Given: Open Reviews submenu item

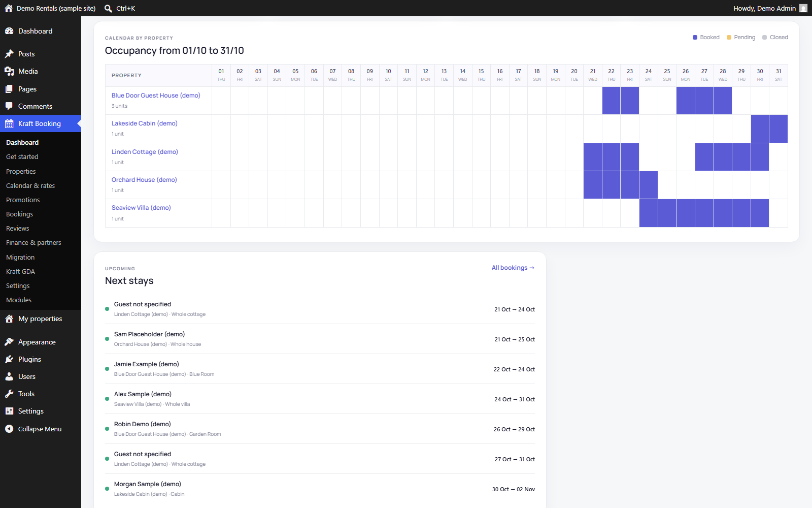Looking at the screenshot, I should point(18,229).
